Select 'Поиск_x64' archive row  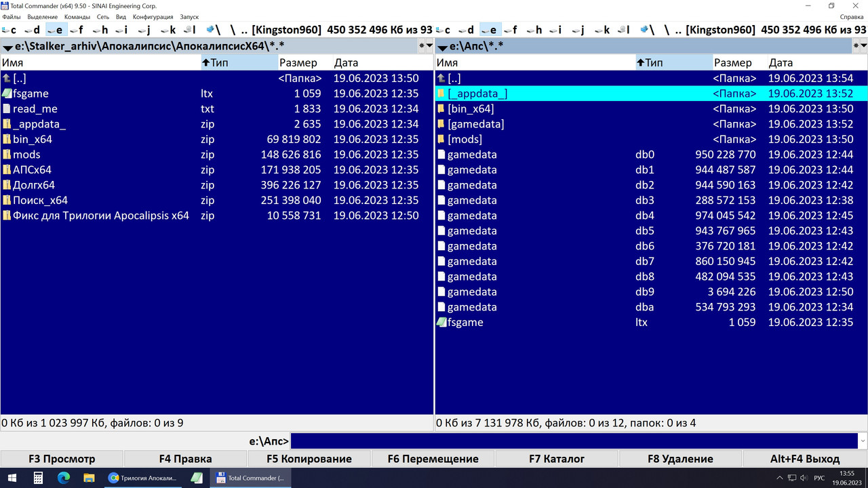pyautogui.click(x=217, y=200)
